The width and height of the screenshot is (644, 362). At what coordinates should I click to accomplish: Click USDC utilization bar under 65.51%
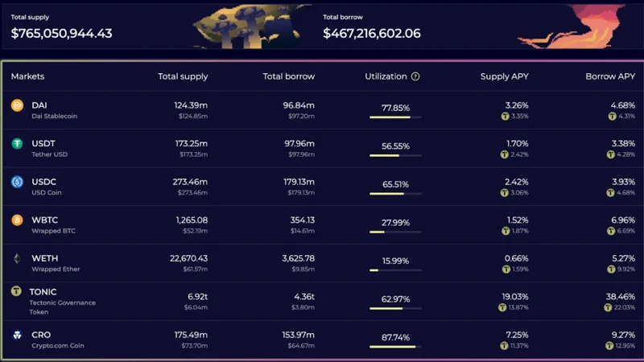[x=395, y=194]
